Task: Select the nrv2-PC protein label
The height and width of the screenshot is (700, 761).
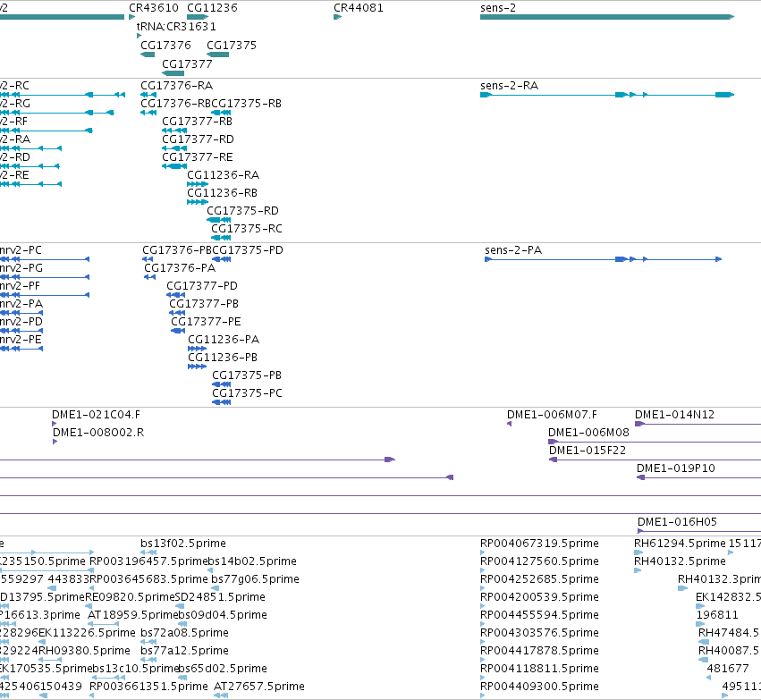Action: point(21,249)
